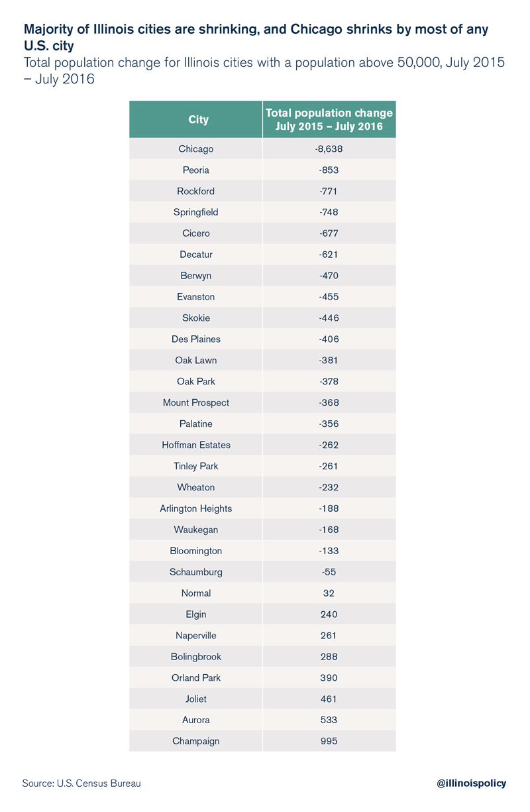Click the Rockford row name
Viewport: 530px width, 812px height.
(196, 192)
